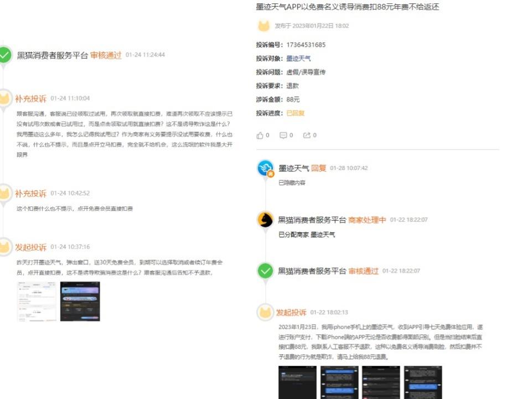Click the share arrow icon
Image resolution: width=532 pixels, height=399 pixels.
307,135
